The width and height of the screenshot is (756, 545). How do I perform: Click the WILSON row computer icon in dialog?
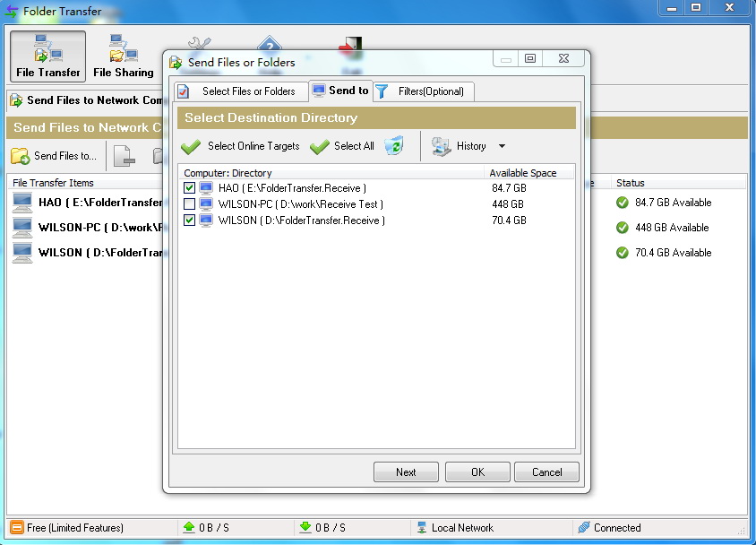(206, 220)
